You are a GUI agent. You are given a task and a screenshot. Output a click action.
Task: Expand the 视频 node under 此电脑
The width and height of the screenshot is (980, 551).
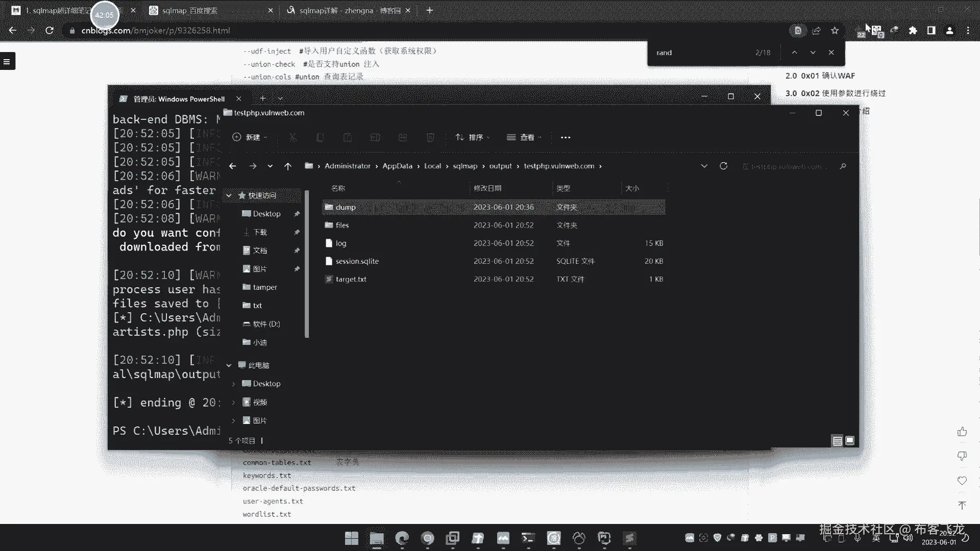pyautogui.click(x=234, y=402)
